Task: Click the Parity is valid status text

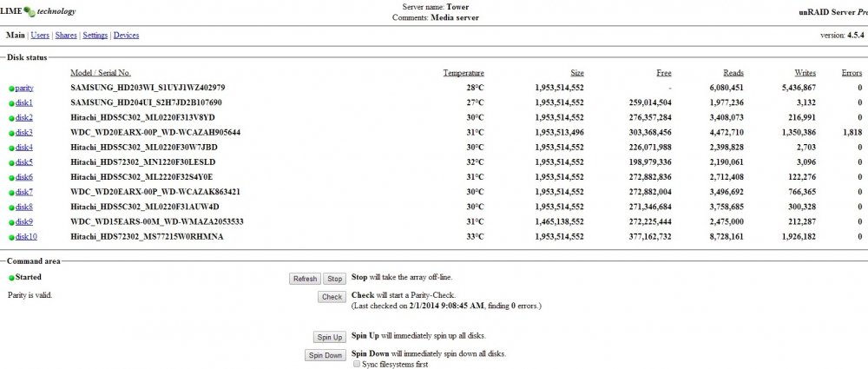Action: click(x=30, y=295)
